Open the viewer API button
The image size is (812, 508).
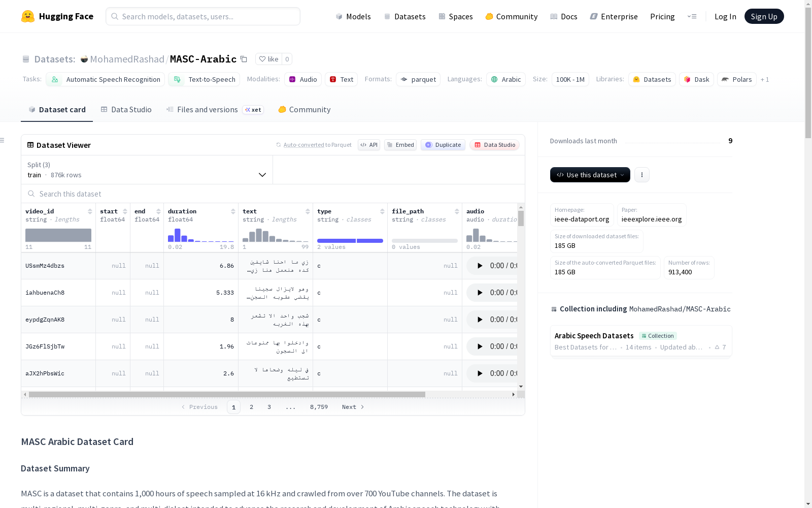tap(369, 145)
